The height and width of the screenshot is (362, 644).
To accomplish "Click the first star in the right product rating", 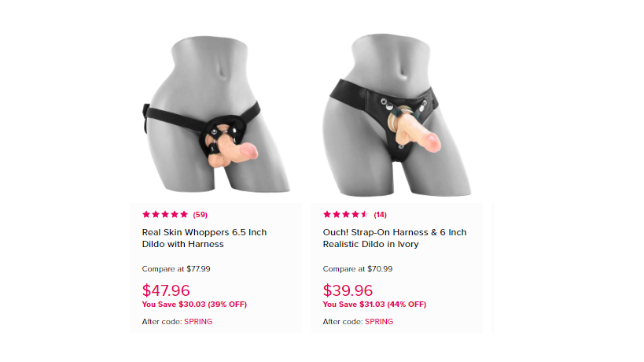I will [x=327, y=215].
